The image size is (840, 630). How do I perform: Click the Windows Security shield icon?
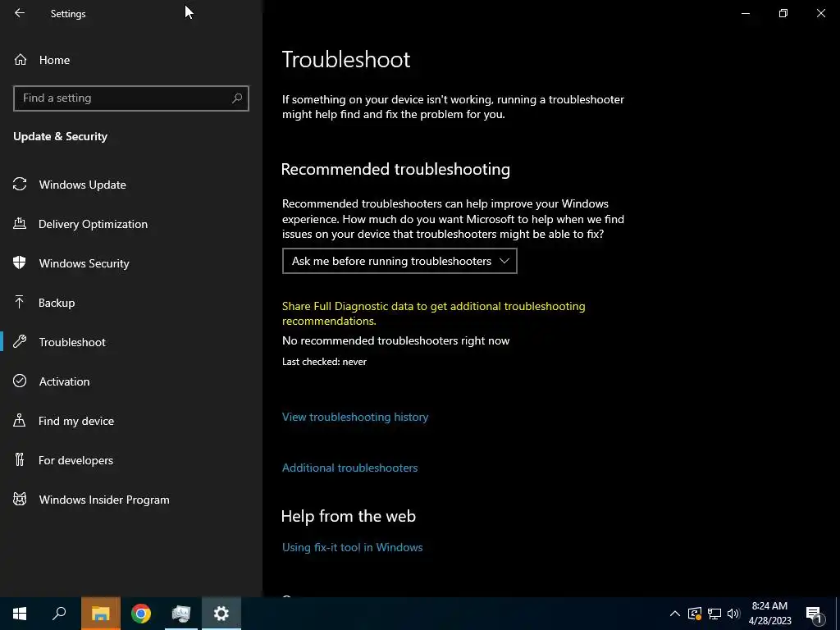click(20, 262)
